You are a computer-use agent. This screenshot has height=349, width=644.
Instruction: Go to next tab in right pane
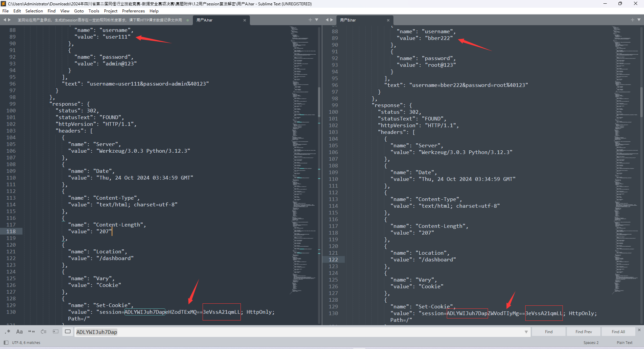(x=332, y=20)
